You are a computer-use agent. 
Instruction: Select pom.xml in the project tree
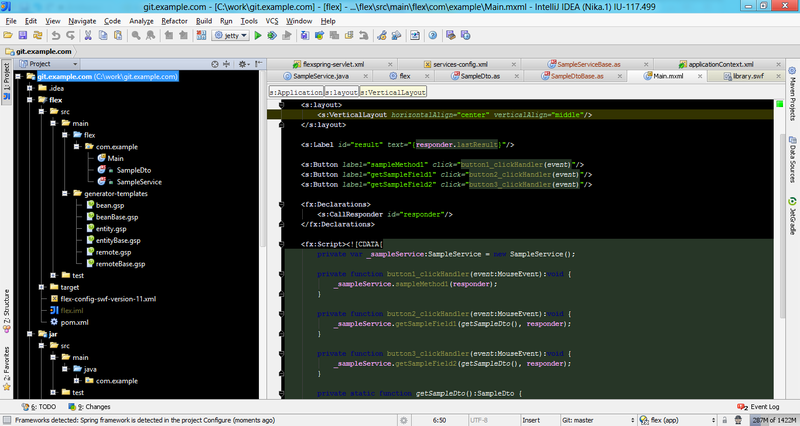point(74,322)
